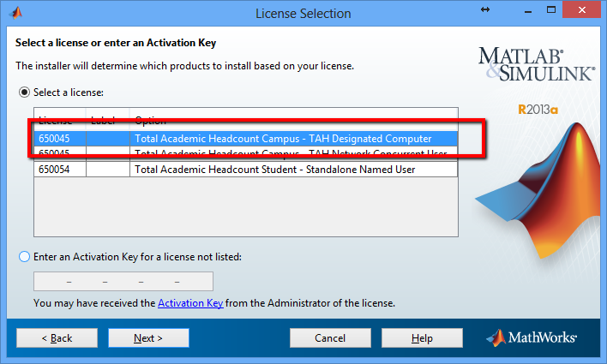Screen dimensions: 607x364
Task: Select license 650045 TAH Network Concurrent User row
Action: 245,153
